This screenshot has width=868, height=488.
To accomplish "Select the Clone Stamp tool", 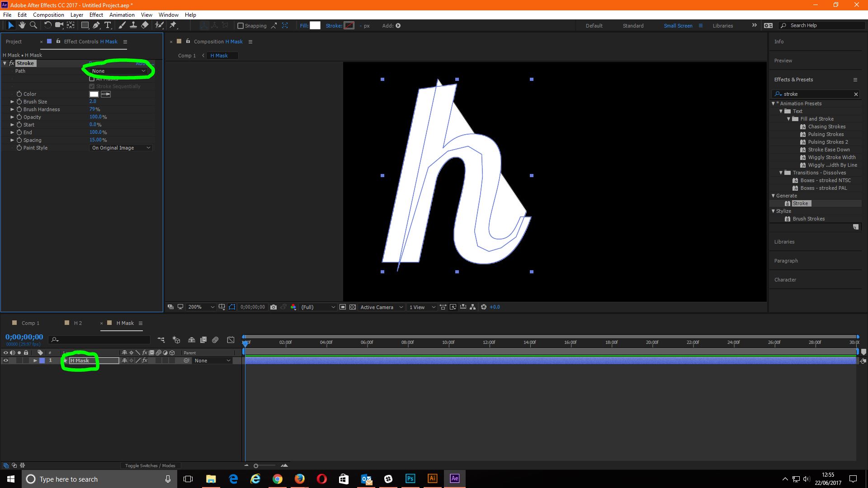I will coord(133,25).
